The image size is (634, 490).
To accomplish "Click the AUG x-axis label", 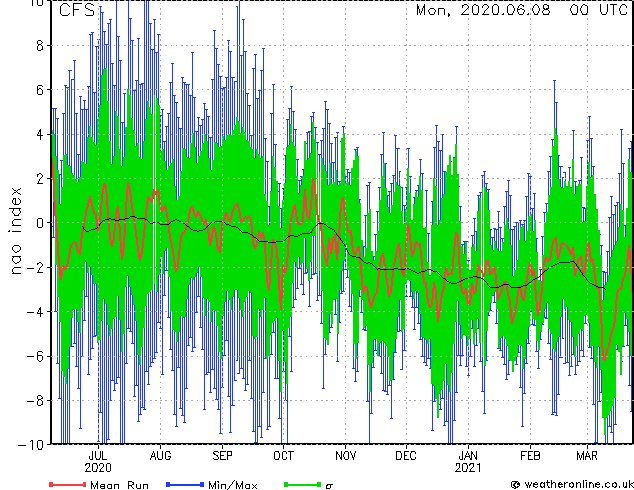I will 161,456.
